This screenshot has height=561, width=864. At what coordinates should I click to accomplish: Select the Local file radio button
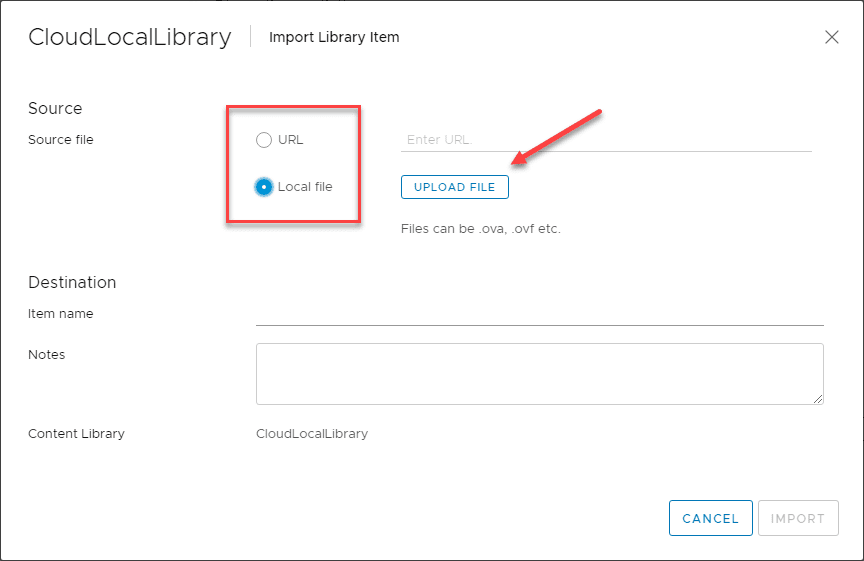[x=264, y=187]
